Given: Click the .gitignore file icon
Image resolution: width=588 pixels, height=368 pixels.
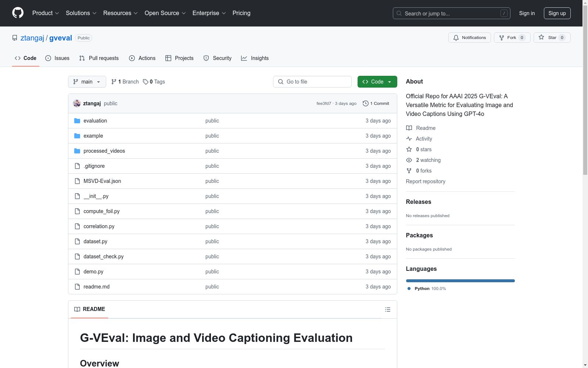Looking at the screenshot, I should (x=77, y=166).
